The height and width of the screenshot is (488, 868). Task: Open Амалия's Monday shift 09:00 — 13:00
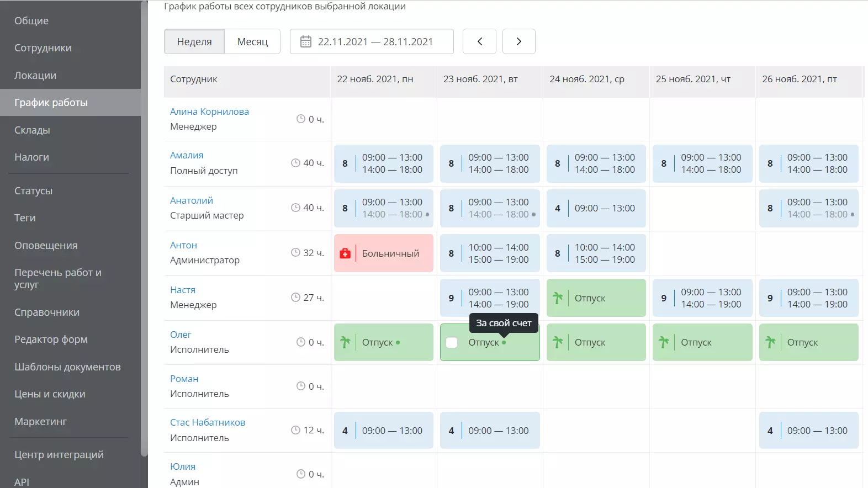(384, 163)
